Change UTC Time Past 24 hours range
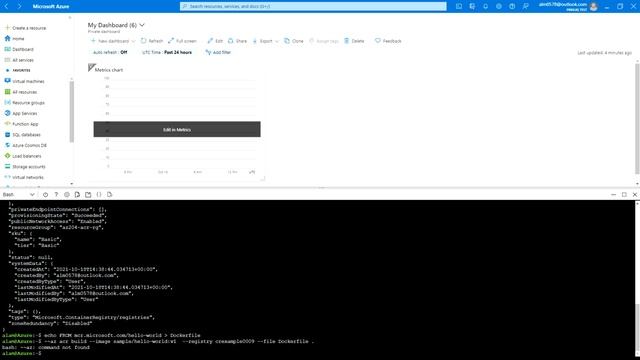 pyautogui.click(x=167, y=52)
